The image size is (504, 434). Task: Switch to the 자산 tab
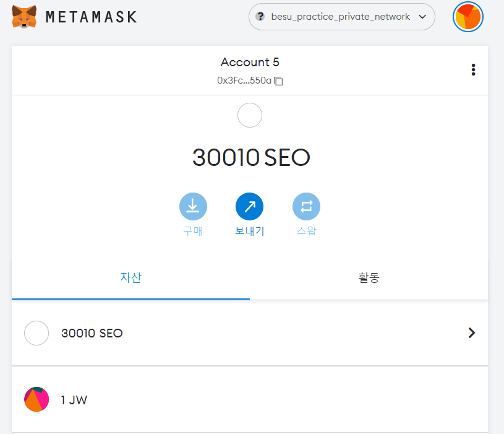[131, 277]
